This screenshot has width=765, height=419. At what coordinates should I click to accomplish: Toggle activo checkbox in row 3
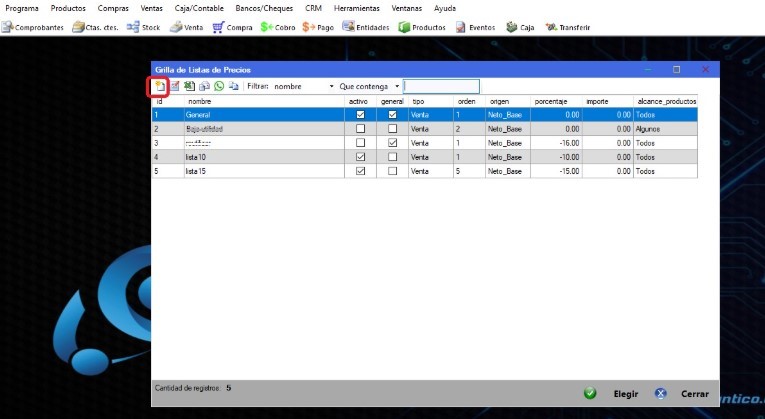coord(361,143)
